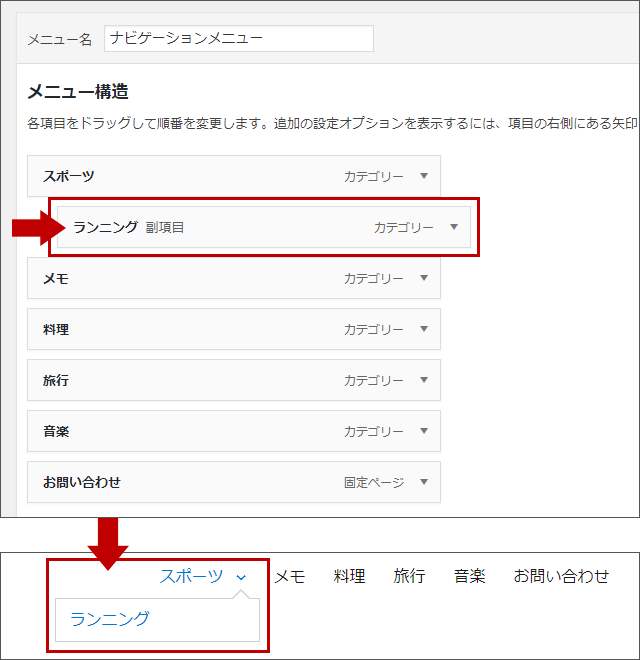The width and height of the screenshot is (640, 660).
Task: Open お問い合わせ link in the navigation bar
Action: (x=561, y=576)
